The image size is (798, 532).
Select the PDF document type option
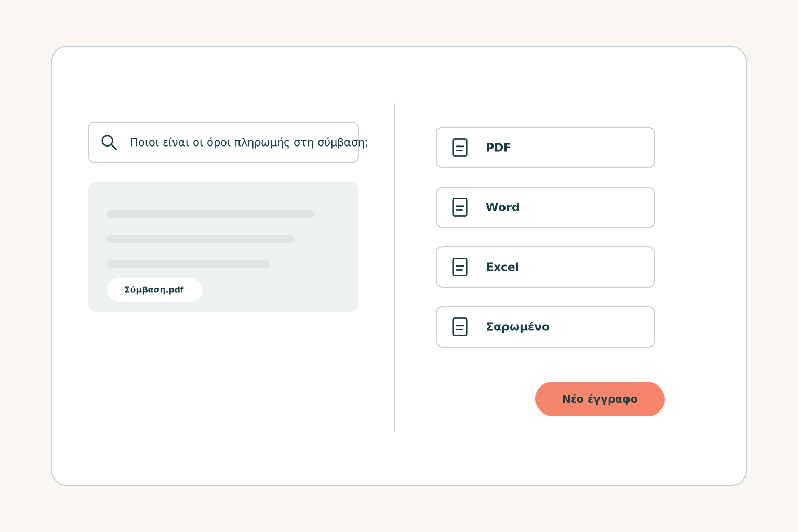click(x=546, y=148)
